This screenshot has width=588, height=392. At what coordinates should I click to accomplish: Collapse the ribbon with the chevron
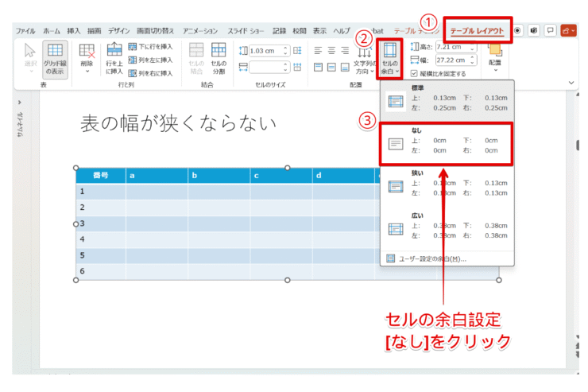click(x=571, y=83)
